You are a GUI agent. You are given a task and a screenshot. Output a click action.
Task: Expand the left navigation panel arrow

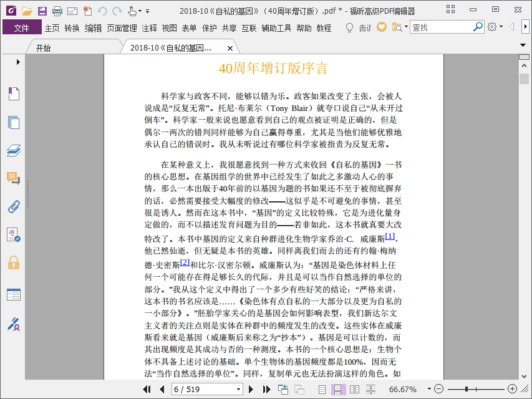tap(18, 62)
